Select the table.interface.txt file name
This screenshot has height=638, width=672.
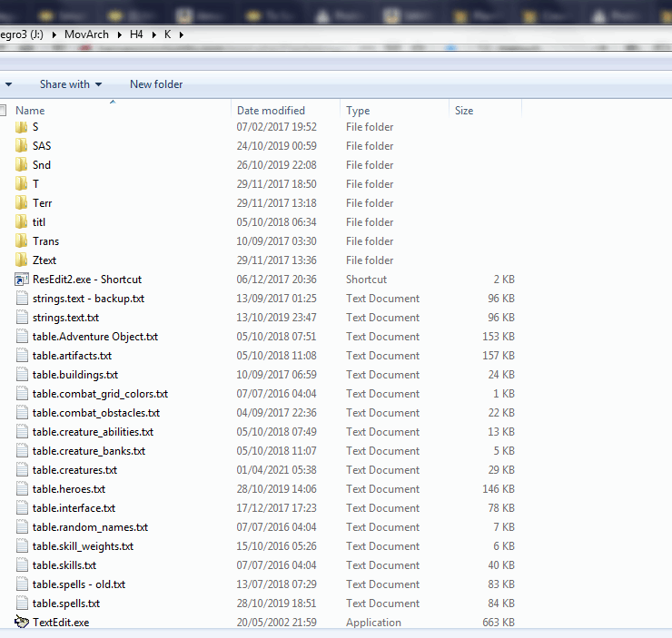point(74,508)
